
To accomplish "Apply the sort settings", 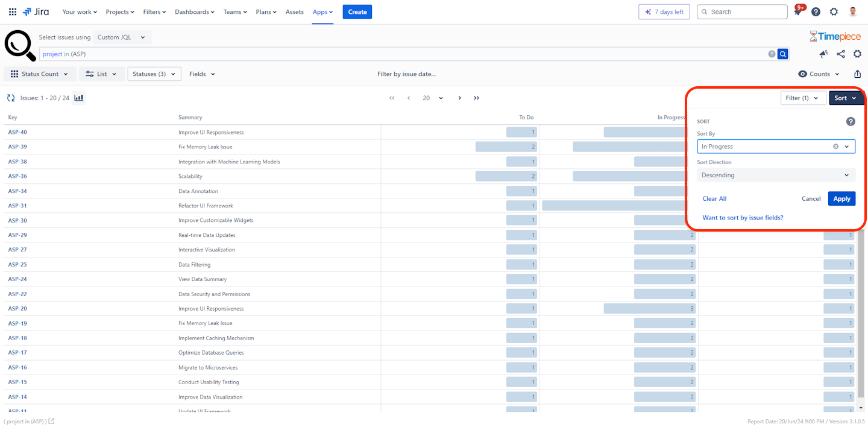I will coord(841,198).
